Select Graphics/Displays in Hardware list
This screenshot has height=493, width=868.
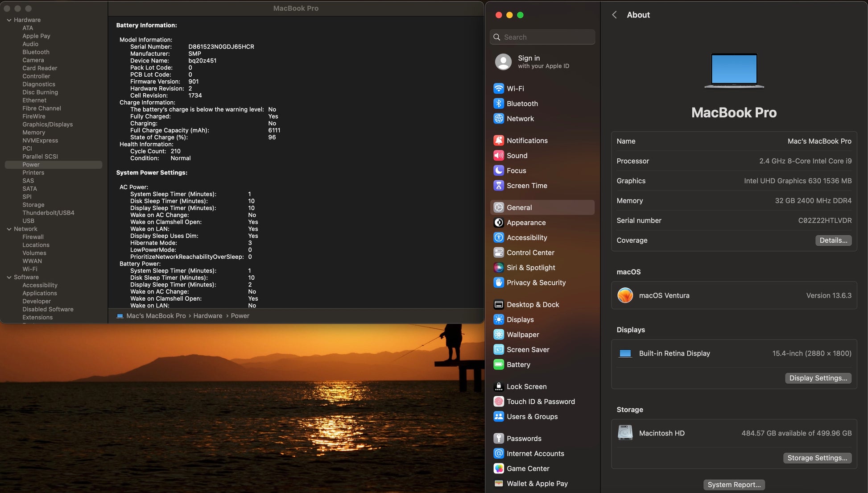47,124
